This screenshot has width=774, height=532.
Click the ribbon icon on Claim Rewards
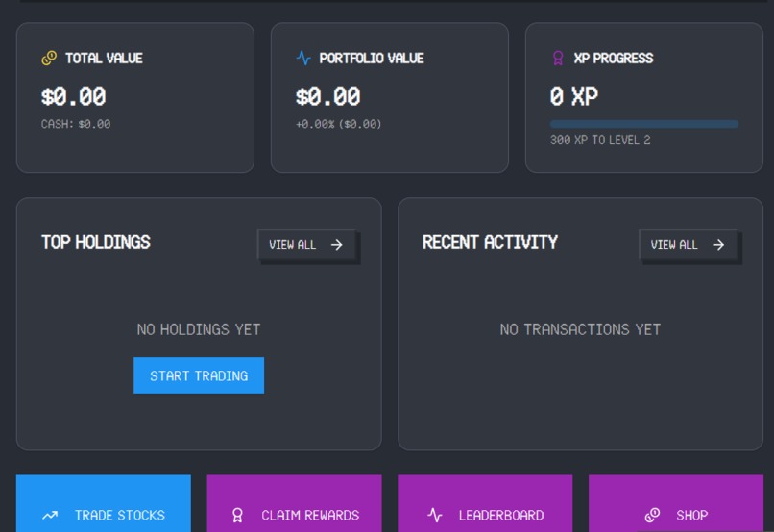(237, 516)
